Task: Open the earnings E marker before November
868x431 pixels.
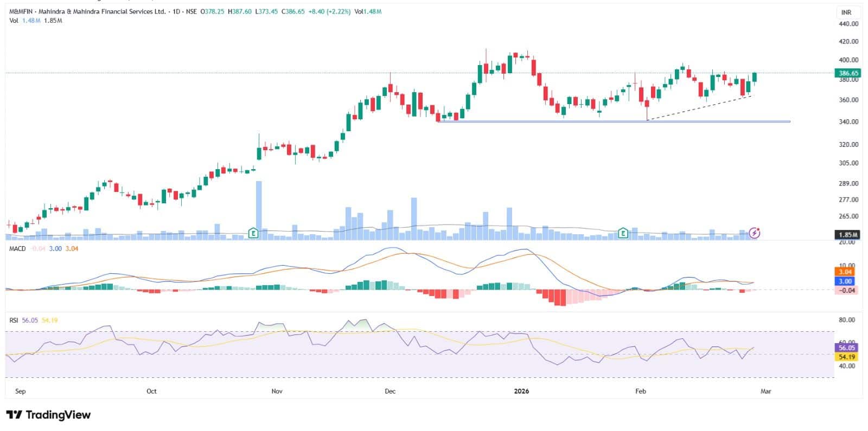Action: tap(253, 233)
